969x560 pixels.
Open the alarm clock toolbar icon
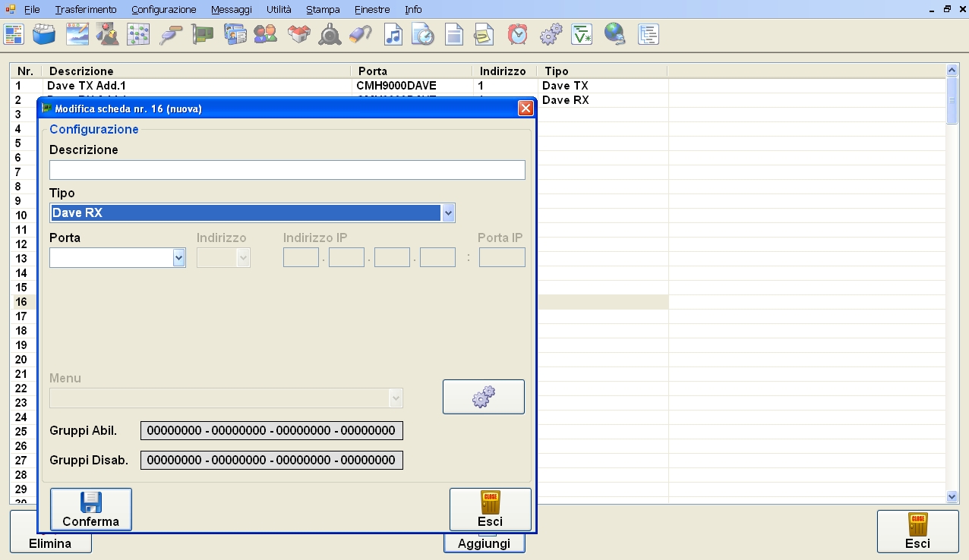click(x=518, y=34)
